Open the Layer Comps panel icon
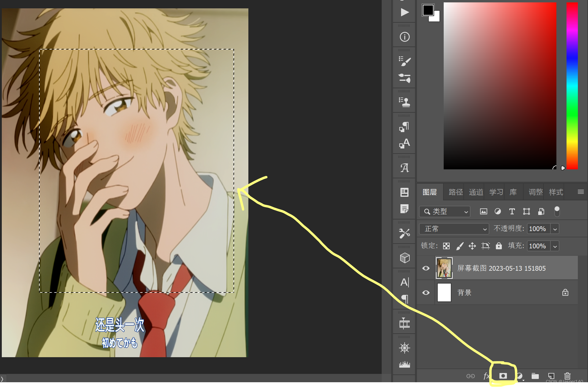 click(405, 192)
